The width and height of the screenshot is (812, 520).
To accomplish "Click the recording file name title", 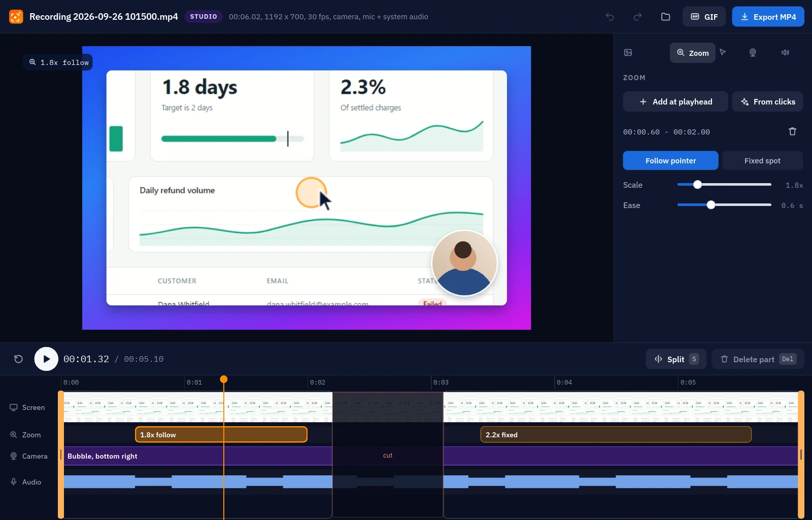I will (x=104, y=17).
